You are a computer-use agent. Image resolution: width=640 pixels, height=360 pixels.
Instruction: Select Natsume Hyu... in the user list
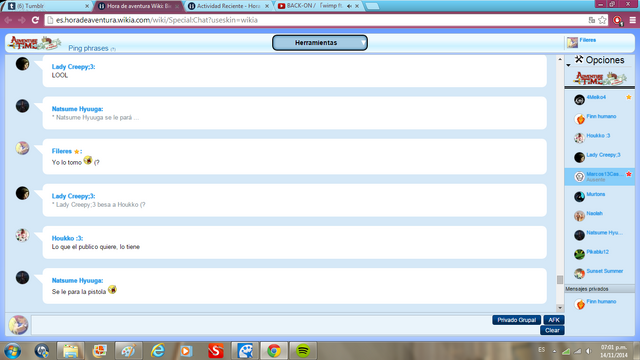coord(604,233)
